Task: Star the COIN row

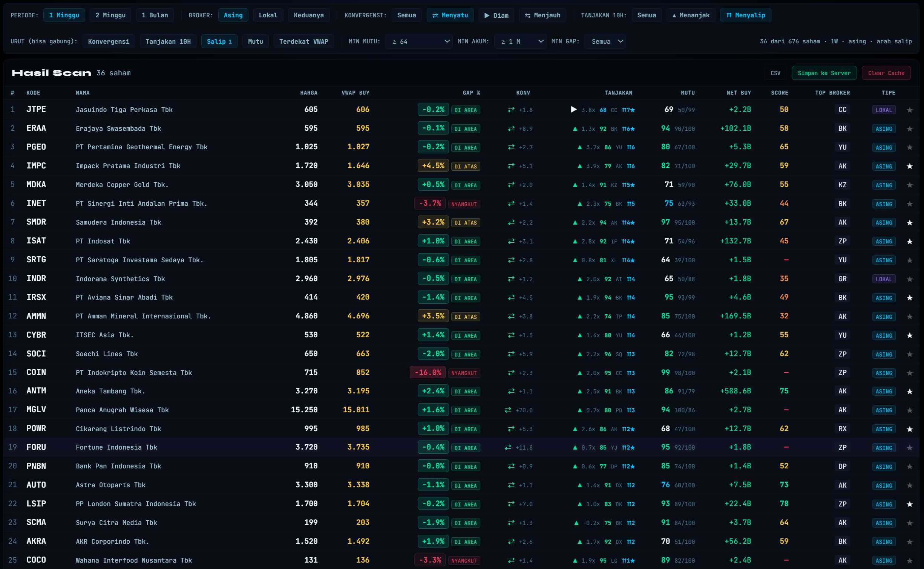Action: coord(909,373)
